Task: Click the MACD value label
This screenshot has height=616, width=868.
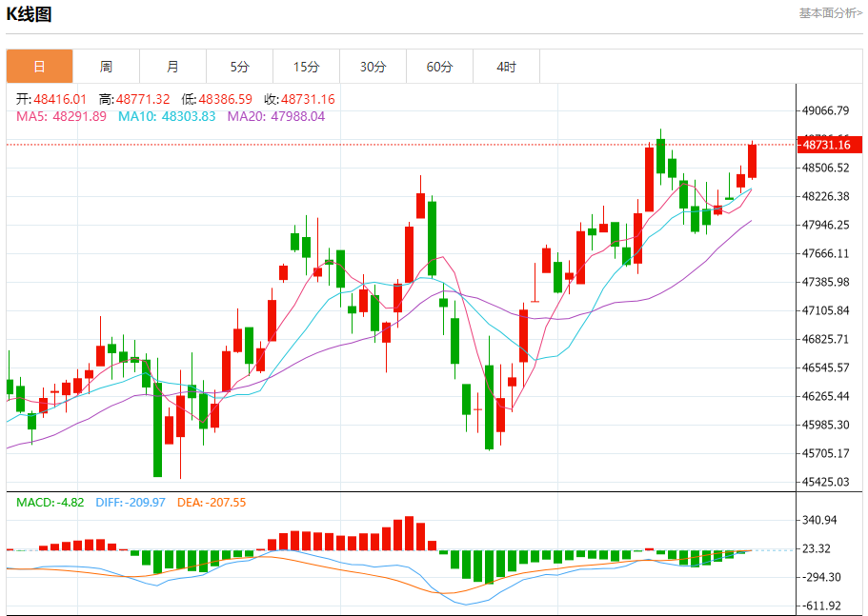Action: (50, 502)
